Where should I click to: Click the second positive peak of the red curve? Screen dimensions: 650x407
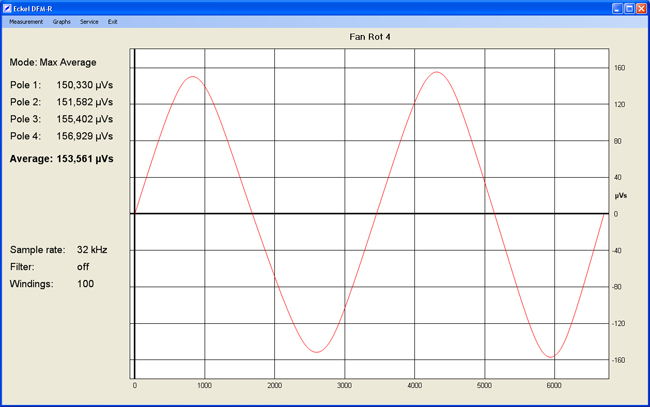coord(437,72)
